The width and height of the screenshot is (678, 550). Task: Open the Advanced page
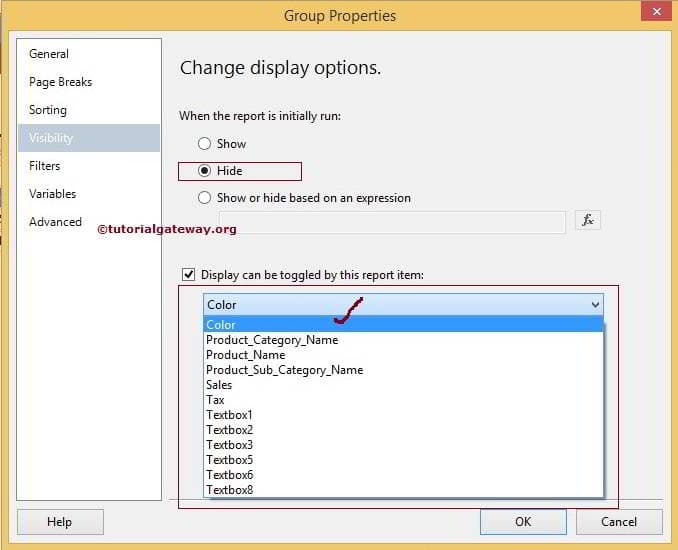click(x=89, y=222)
